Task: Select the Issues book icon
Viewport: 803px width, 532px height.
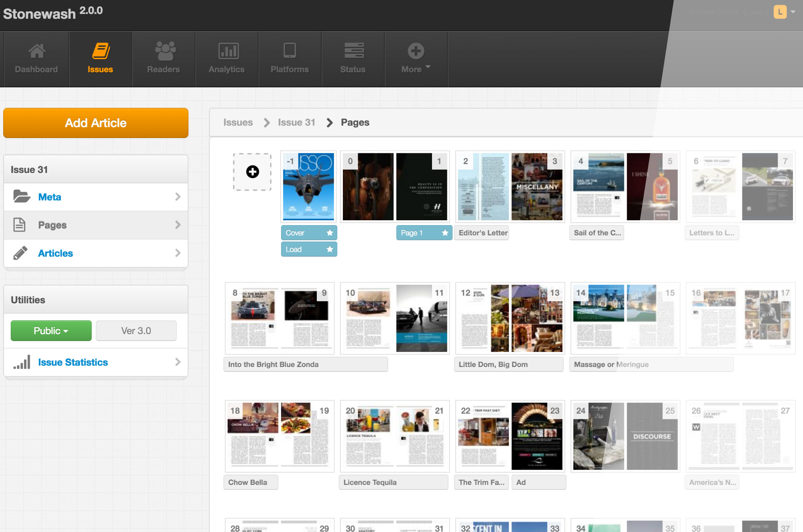Action: tap(100, 51)
